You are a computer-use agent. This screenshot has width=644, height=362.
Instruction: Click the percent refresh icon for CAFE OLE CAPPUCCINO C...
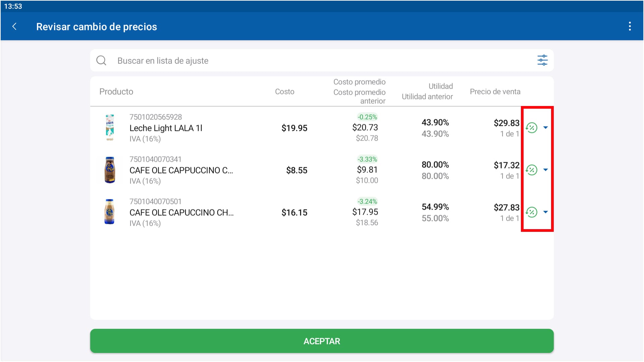click(x=532, y=170)
